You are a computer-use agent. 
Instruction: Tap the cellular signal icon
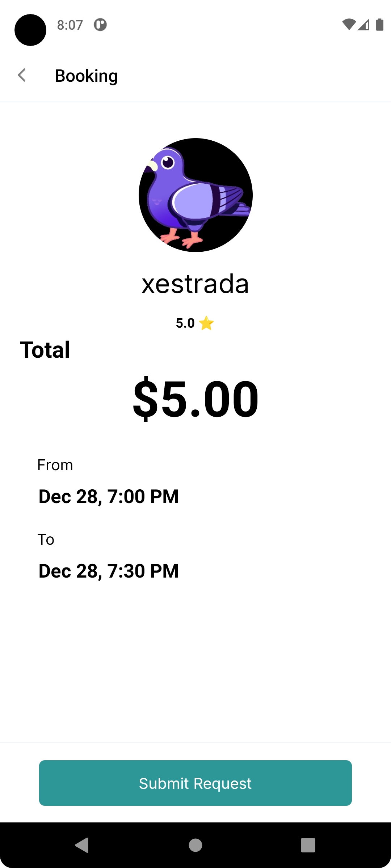coord(363,25)
